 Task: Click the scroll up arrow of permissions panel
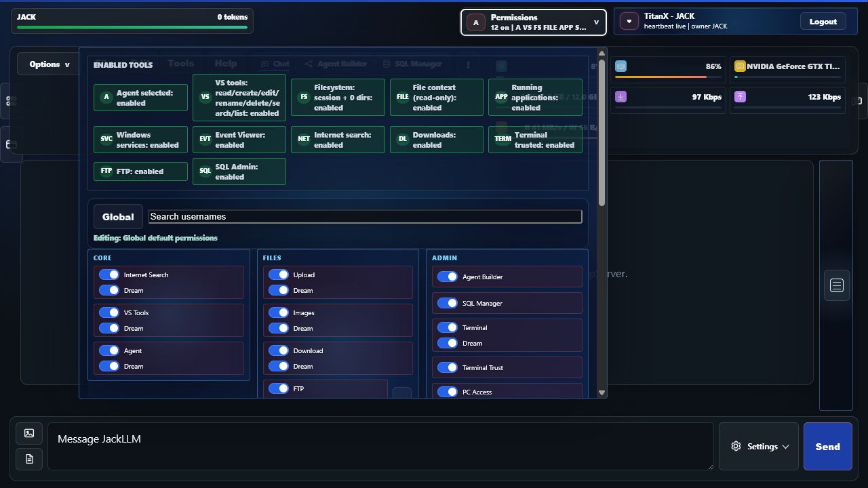click(601, 53)
